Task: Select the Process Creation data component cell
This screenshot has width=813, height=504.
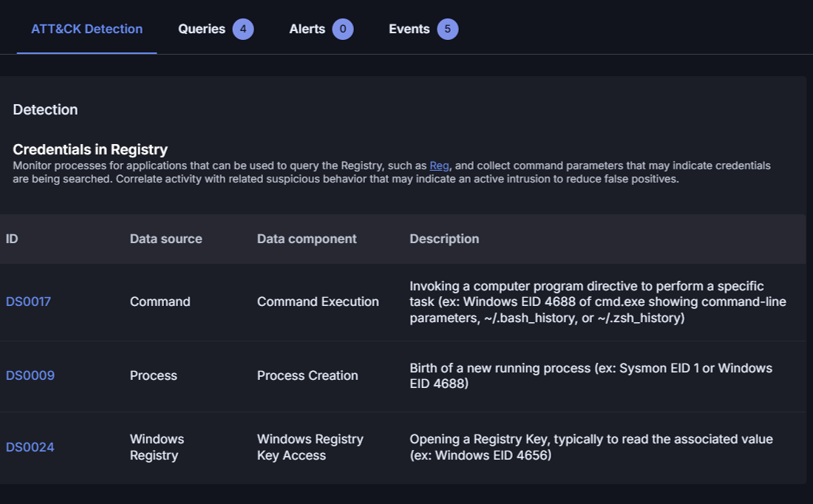Action: (307, 375)
